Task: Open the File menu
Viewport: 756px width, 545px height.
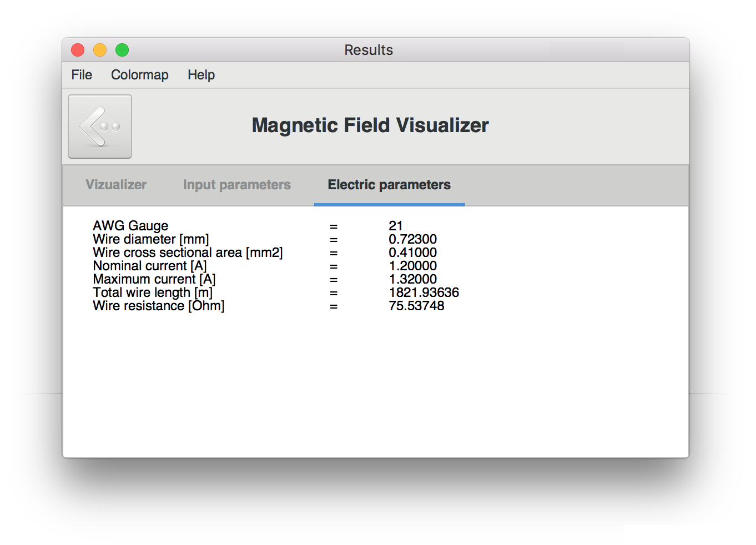Action: click(82, 75)
